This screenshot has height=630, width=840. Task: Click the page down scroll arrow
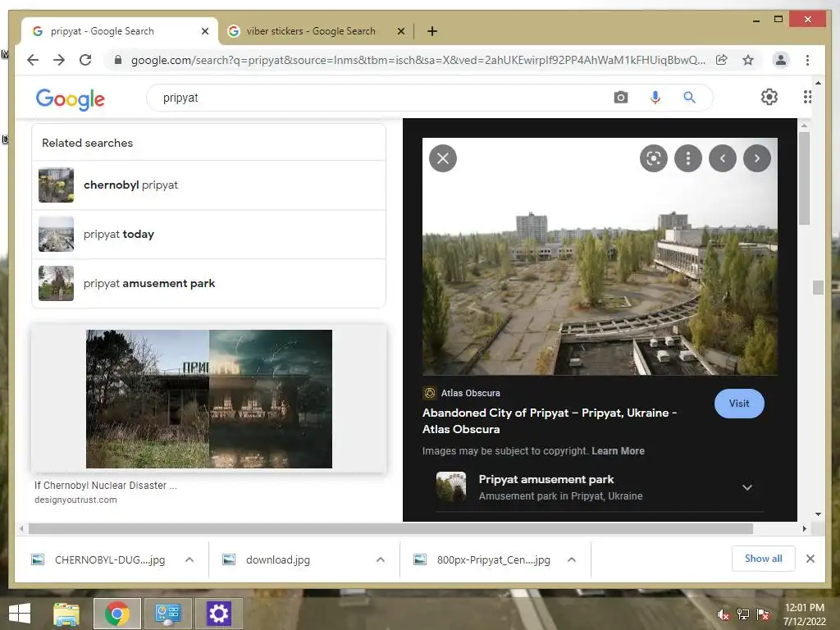pos(818,514)
